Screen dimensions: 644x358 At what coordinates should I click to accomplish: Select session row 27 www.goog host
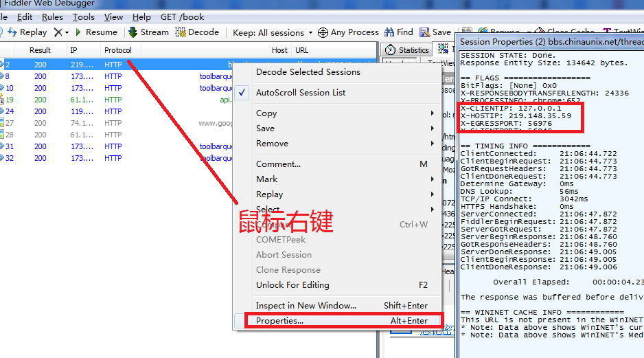116,123
